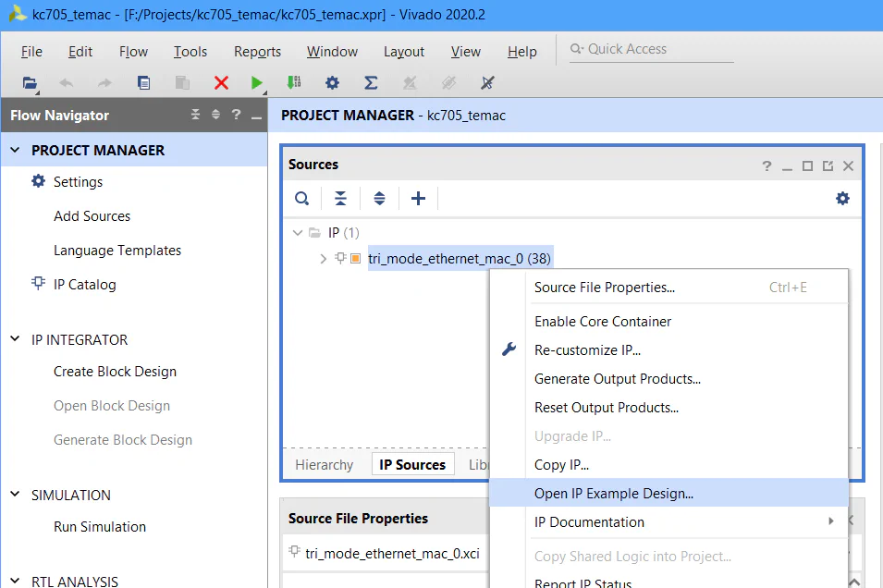Select Open IP Example Design menu entry

614,494
